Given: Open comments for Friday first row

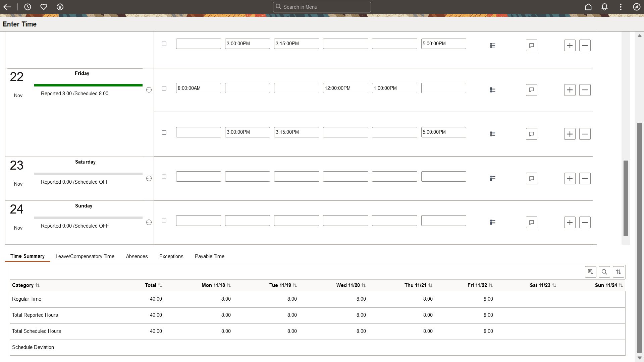Looking at the screenshot, I should (x=531, y=90).
